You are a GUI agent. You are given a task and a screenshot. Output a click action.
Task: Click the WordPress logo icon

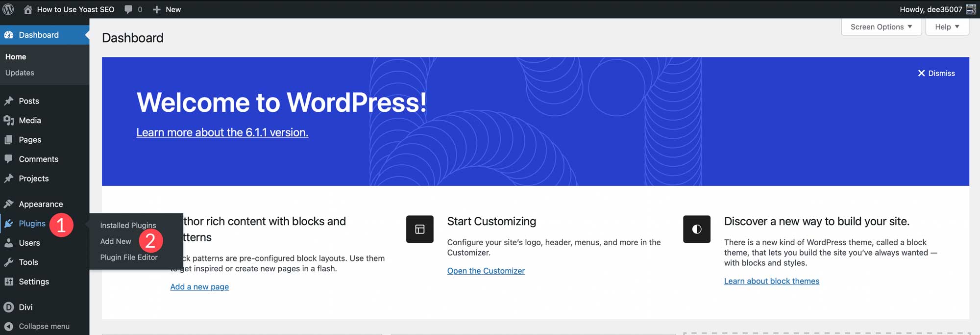coord(8,9)
